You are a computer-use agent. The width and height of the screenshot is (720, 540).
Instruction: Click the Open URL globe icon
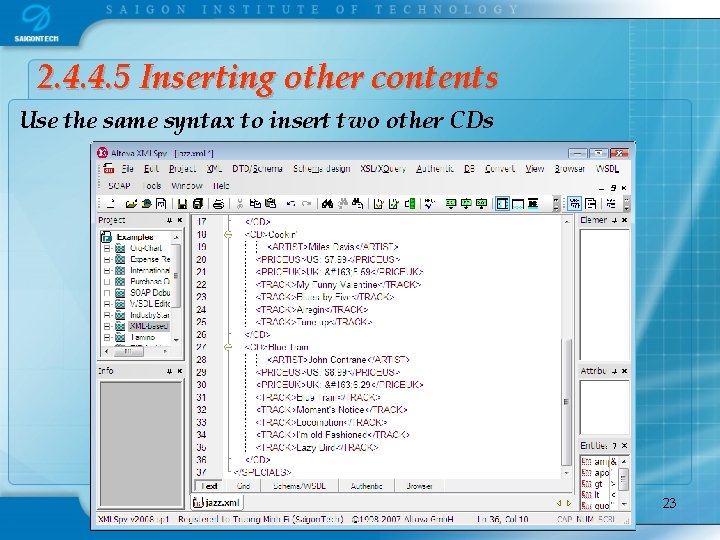point(146,203)
